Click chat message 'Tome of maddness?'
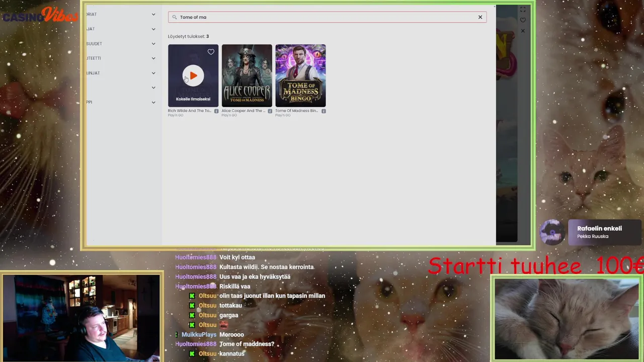Viewport: 644px width, 362px height. click(x=247, y=344)
